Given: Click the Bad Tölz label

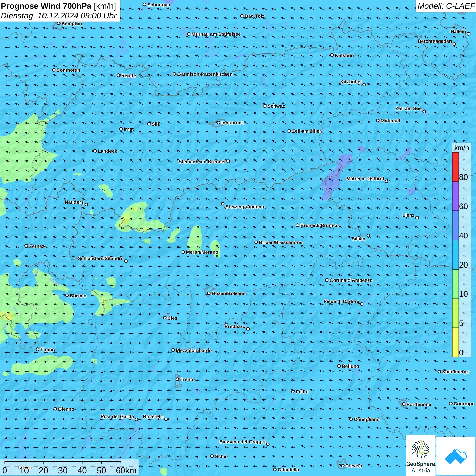Looking at the screenshot, I should 255,16.
